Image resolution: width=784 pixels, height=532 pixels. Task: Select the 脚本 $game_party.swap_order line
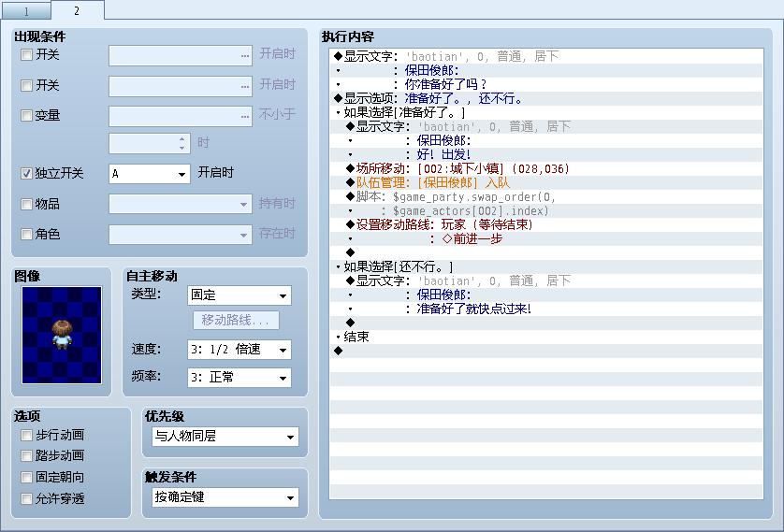pos(546,197)
